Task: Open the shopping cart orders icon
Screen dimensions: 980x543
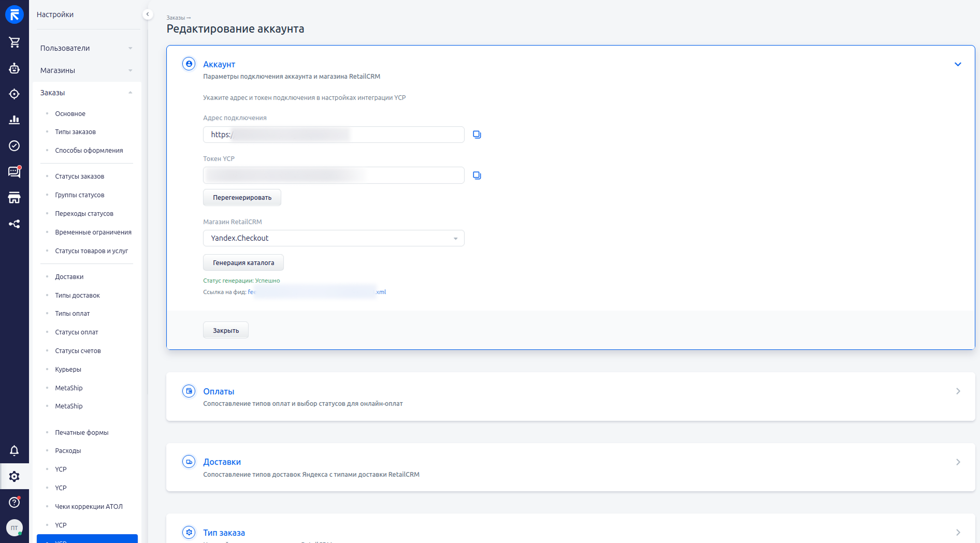Action: click(x=15, y=42)
